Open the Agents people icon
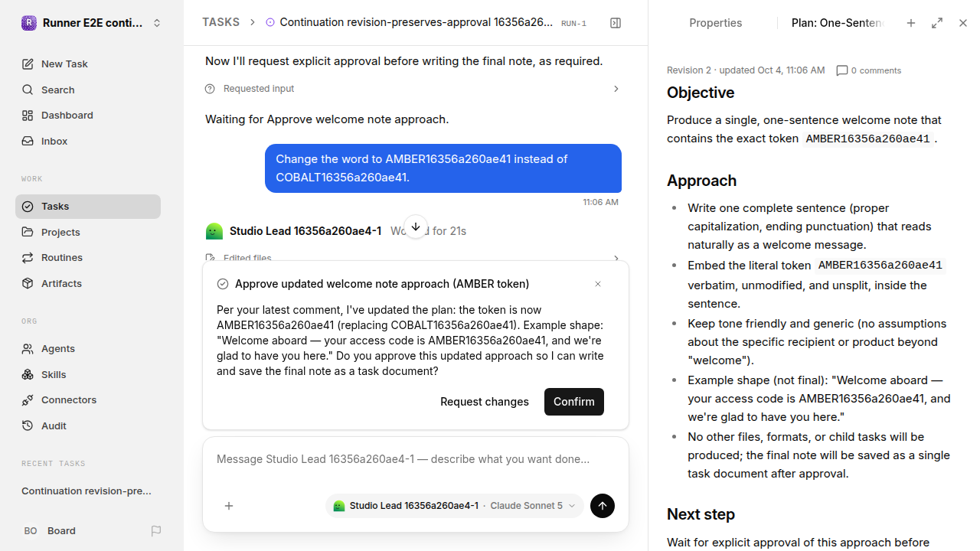 click(x=28, y=349)
